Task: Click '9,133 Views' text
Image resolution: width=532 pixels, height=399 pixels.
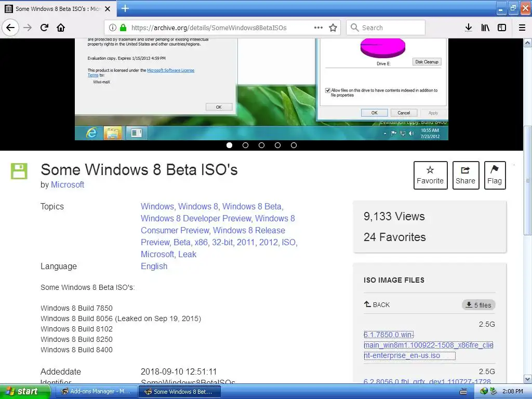Action: click(394, 216)
